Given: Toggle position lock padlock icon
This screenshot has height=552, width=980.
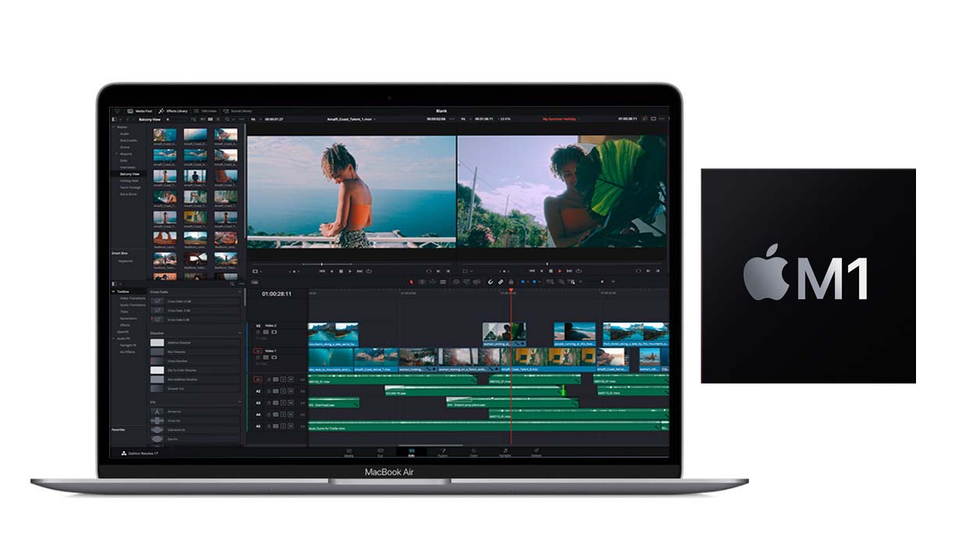Looking at the screenshot, I should click(x=511, y=281).
